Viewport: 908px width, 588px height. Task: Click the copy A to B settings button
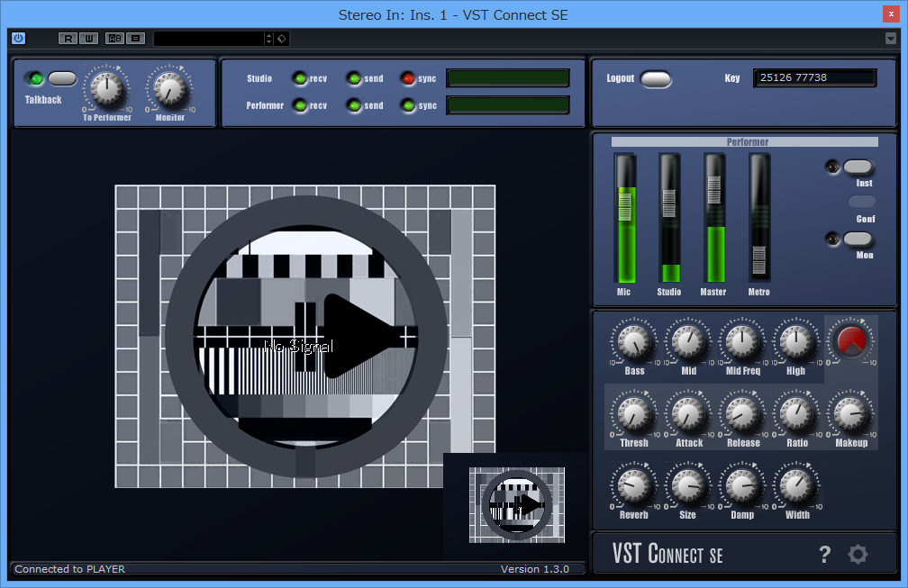pyautogui.click(x=135, y=38)
